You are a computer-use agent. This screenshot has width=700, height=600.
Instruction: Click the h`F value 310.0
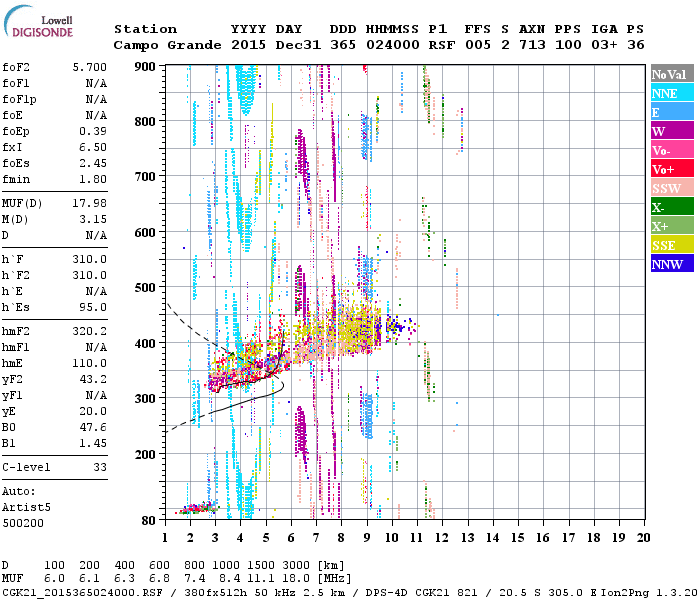click(x=90, y=259)
